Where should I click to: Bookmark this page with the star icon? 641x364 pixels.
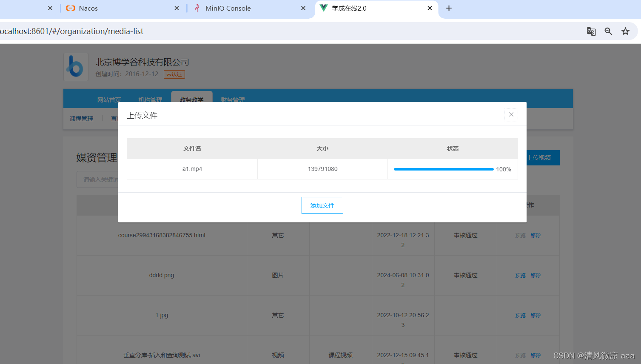[625, 31]
